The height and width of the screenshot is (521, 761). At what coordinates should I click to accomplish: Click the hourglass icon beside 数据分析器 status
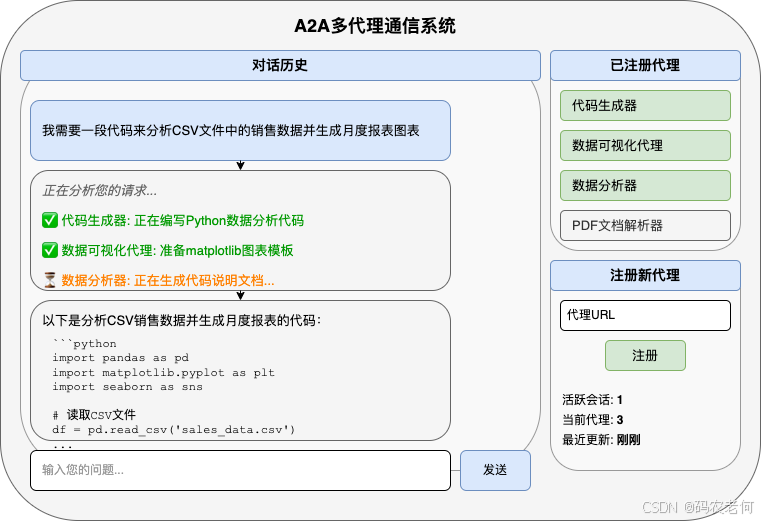click(50, 280)
